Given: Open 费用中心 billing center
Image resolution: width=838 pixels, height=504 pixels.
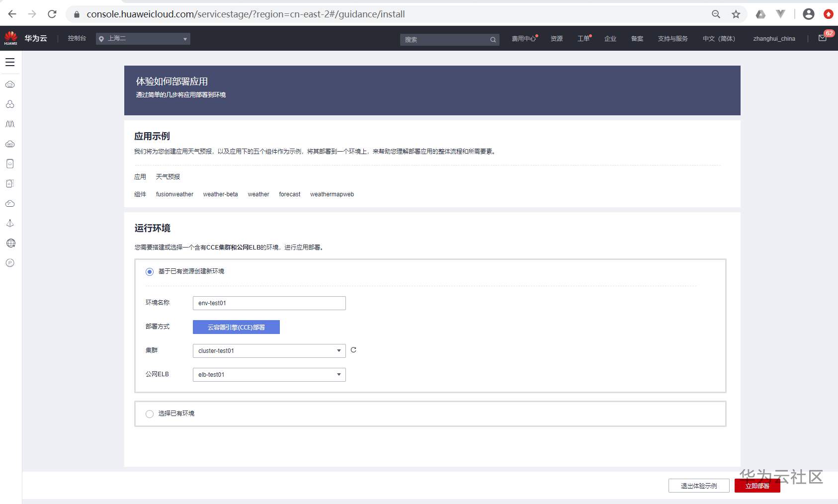Looking at the screenshot, I should tap(524, 39).
